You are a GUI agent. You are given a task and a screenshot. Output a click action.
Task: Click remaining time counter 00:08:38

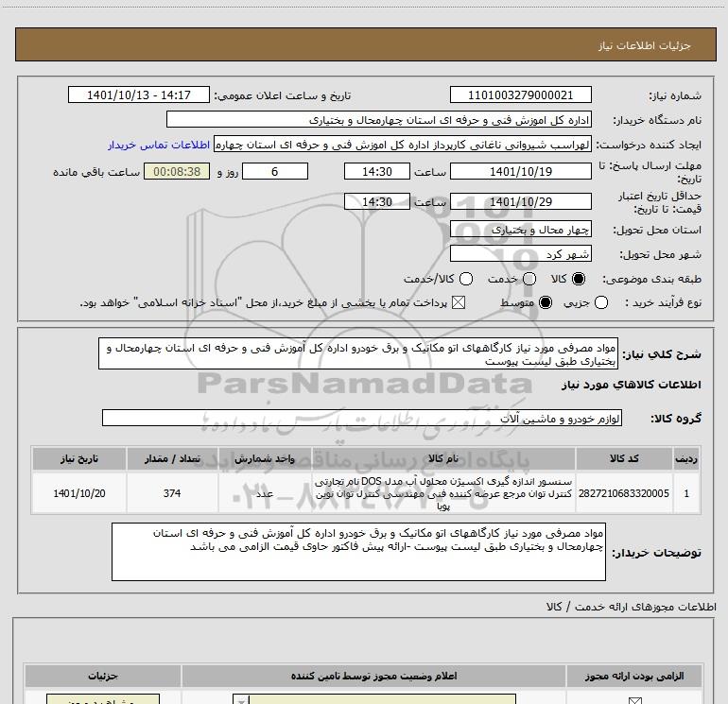(x=177, y=171)
